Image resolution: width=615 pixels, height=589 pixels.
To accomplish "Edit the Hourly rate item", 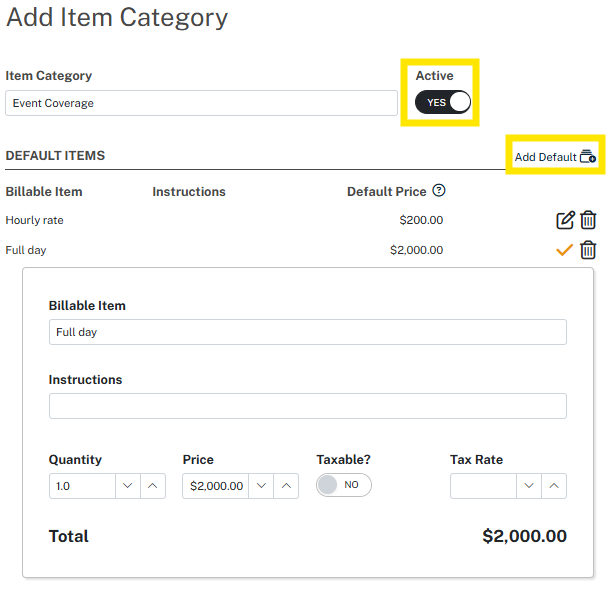I will [x=565, y=220].
